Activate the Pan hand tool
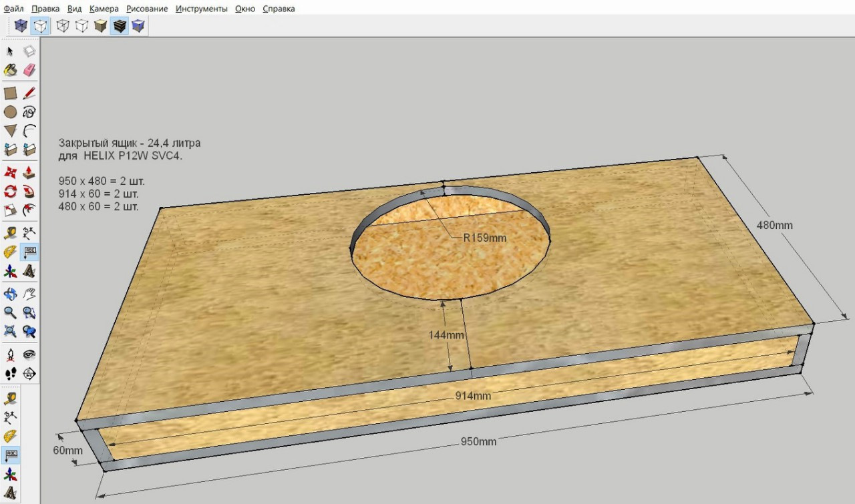855x504 pixels. (29, 293)
